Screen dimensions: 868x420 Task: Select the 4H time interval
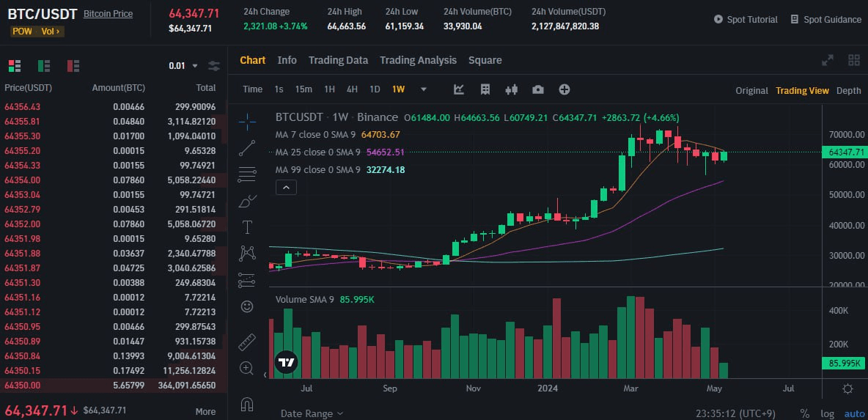point(352,89)
